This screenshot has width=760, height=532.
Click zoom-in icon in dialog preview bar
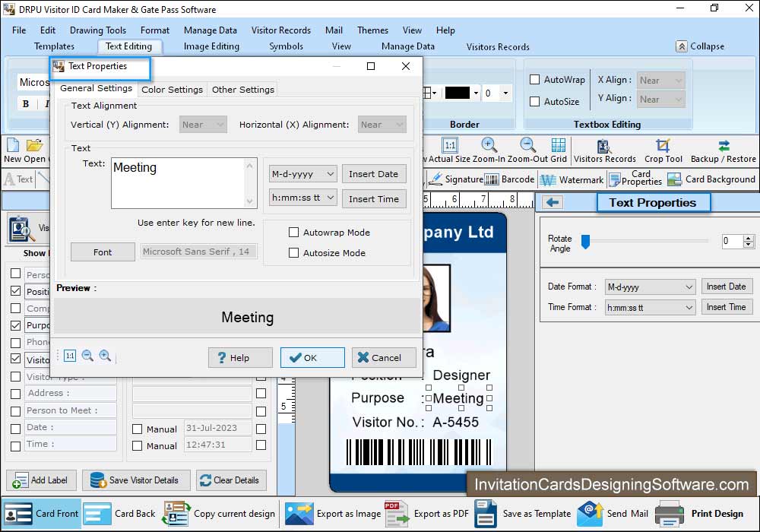click(105, 356)
